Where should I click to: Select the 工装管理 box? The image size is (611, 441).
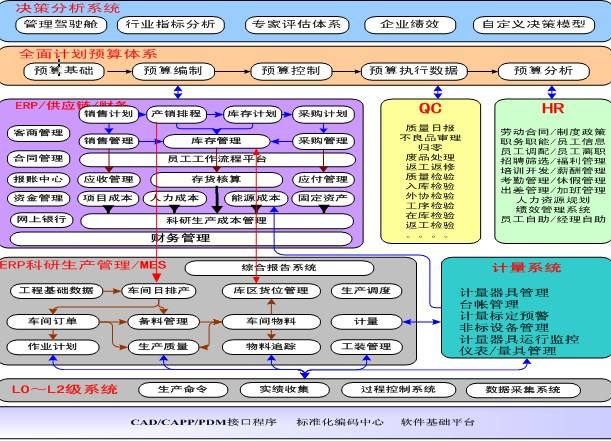(x=365, y=346)
